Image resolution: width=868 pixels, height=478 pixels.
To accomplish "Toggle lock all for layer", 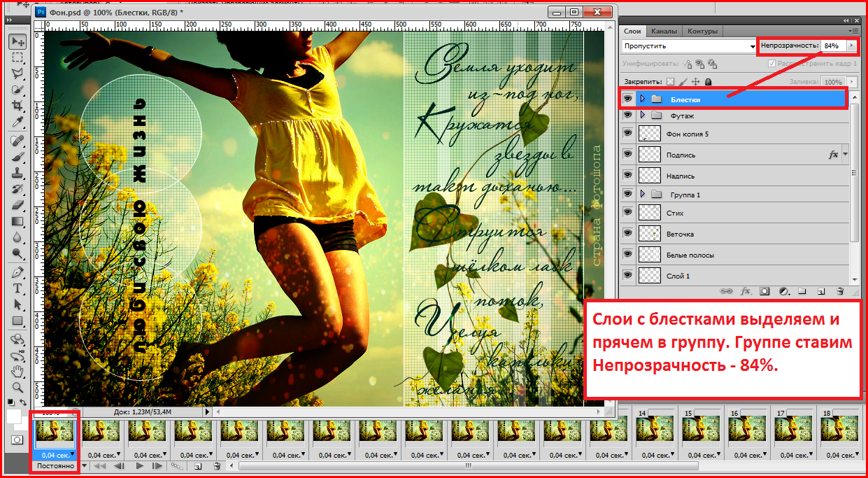I will click(x=708, y=82).
